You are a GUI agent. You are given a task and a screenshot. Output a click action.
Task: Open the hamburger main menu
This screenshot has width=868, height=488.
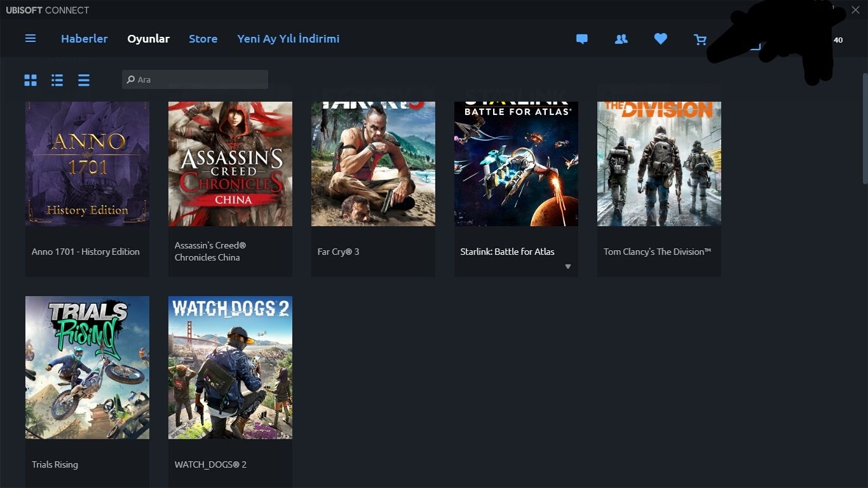click(x=31, y=39)
